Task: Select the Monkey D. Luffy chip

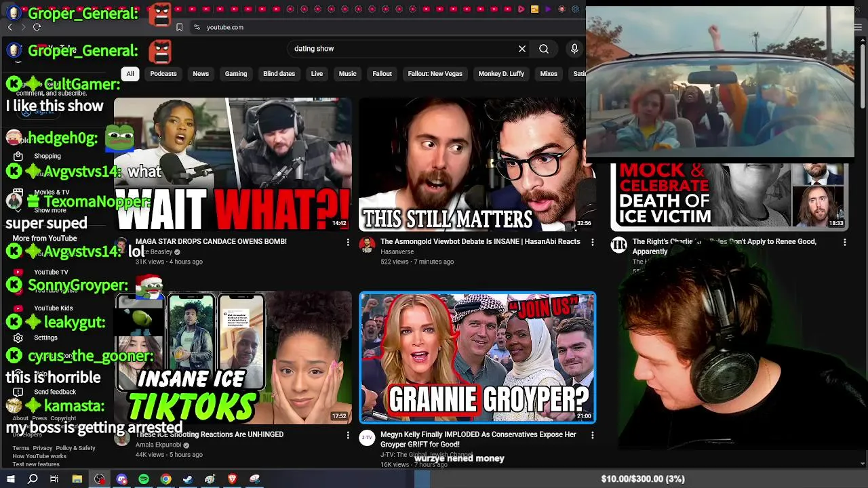Action: [501, 73]
